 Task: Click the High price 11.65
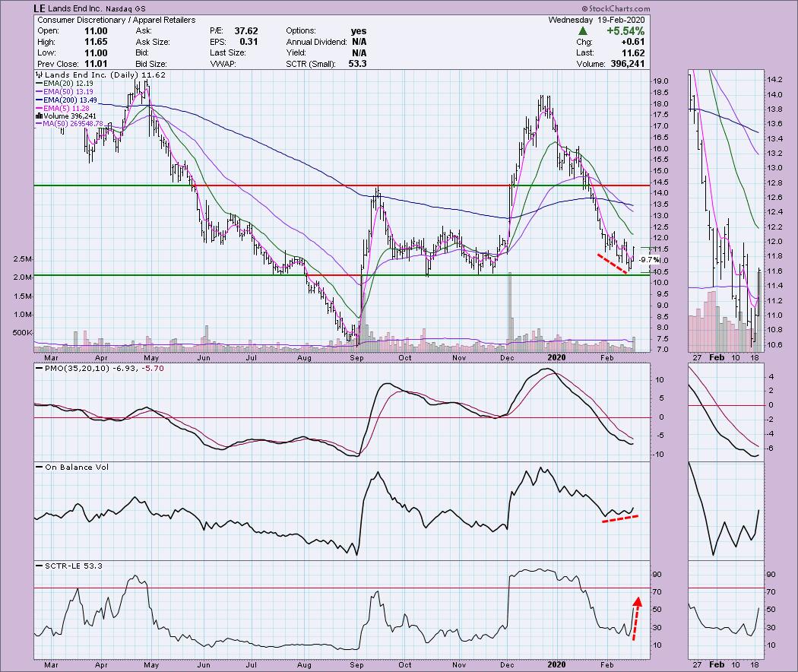(96, 42)
